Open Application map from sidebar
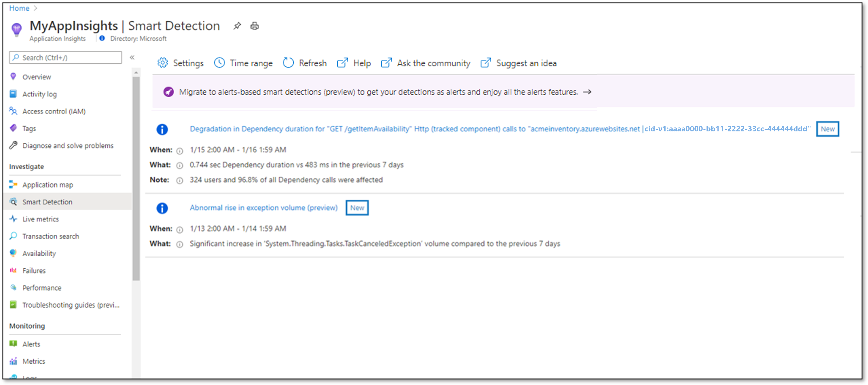This screenshot has width=868, height=385. [x=48, y=185]
